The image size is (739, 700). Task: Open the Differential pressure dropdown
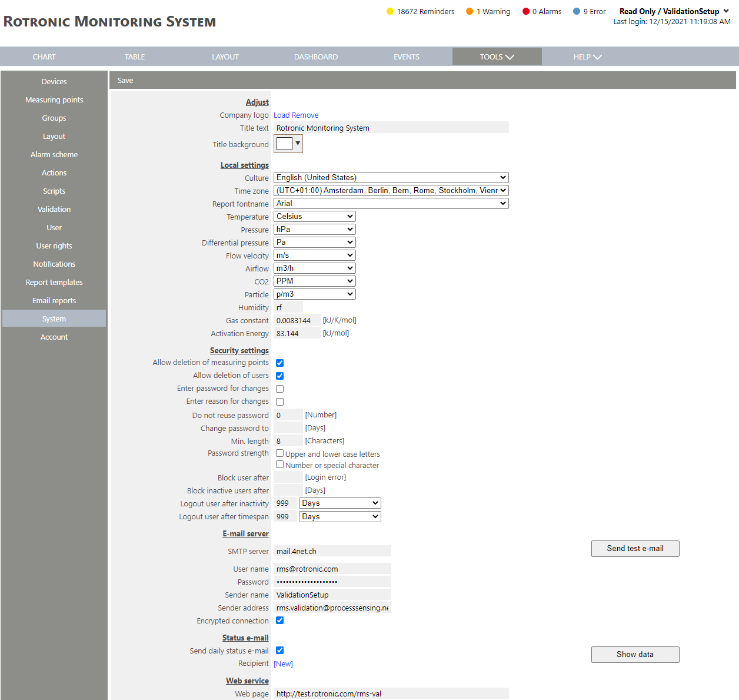pyautogui.click(x=315, y=242)
